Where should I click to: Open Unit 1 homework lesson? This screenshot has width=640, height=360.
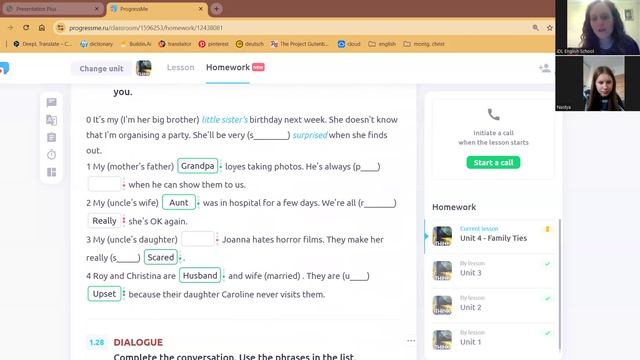pos(492,339)
